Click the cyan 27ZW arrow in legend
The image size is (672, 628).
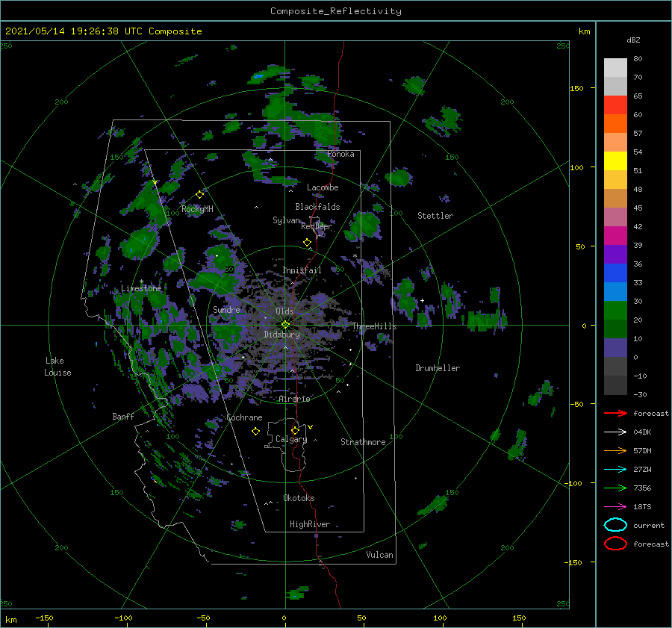click(615, 470)
